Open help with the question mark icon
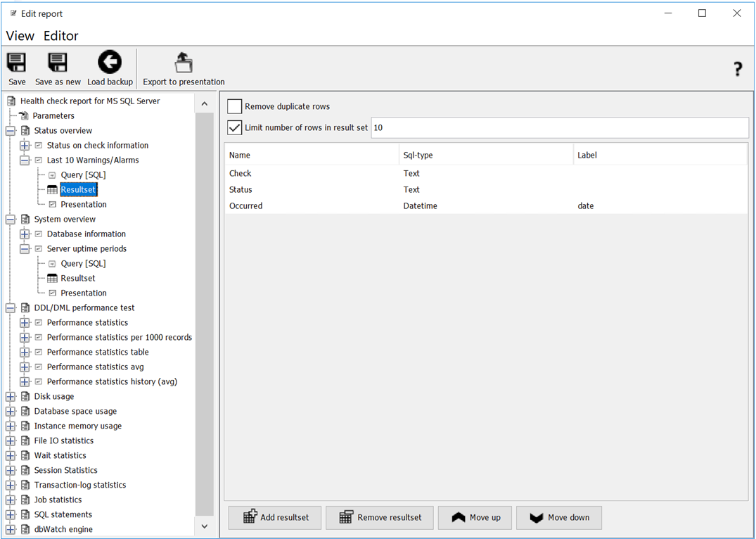 pos(737,69)
